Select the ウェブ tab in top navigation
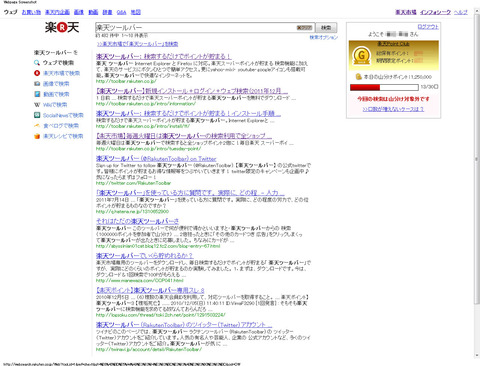The width and height of the screenshot is (480, 366). [10, 12]
